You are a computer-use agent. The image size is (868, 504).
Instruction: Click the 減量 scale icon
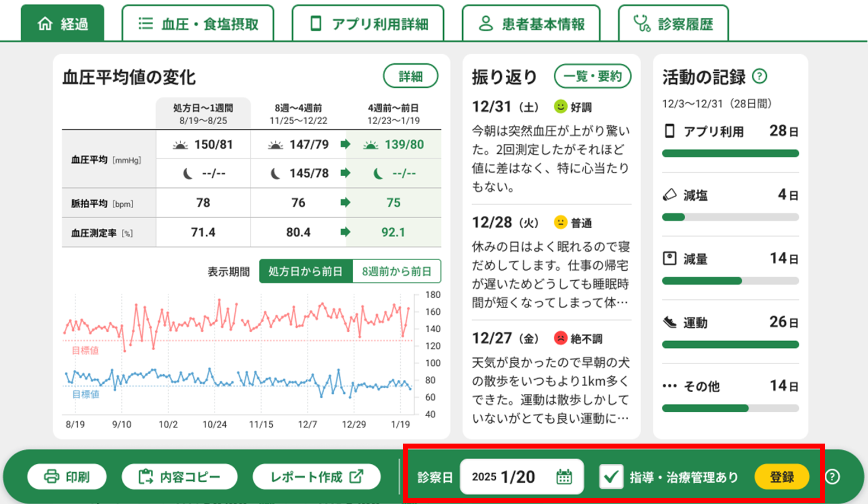click(x=670, y=258)
